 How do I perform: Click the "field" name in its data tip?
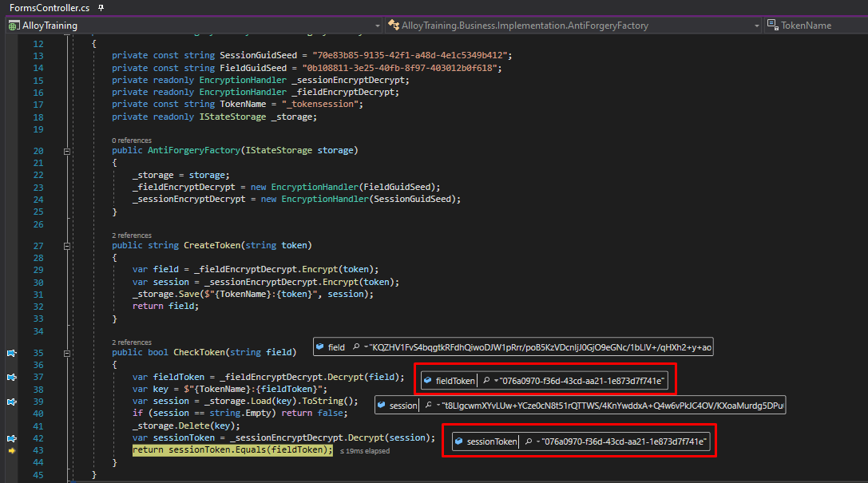click(336, 347)
